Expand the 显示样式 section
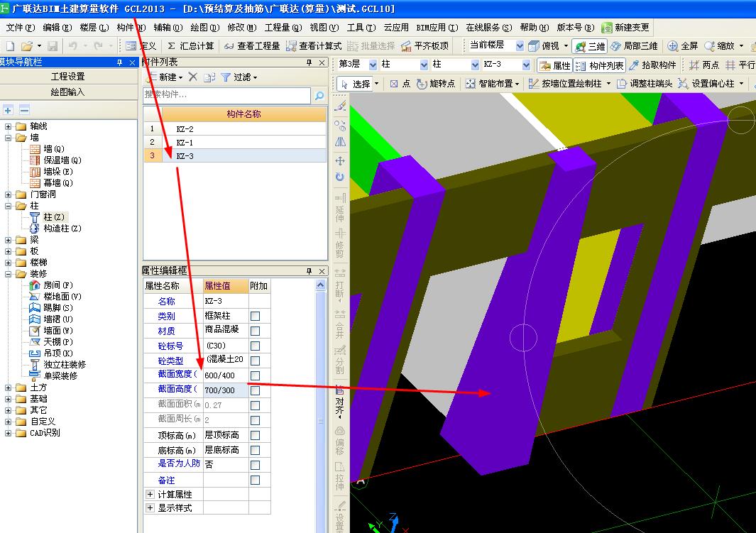The image size is (756, 533). (150, 508)
